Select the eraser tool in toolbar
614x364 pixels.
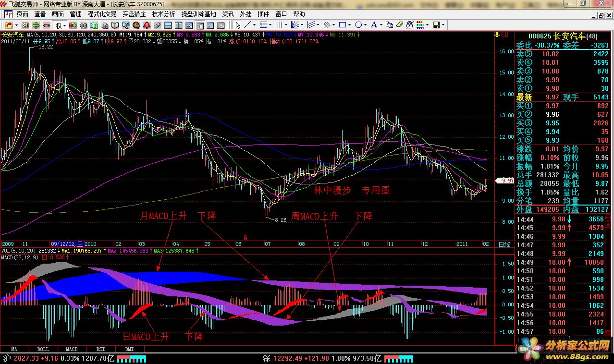coord(400,25)
